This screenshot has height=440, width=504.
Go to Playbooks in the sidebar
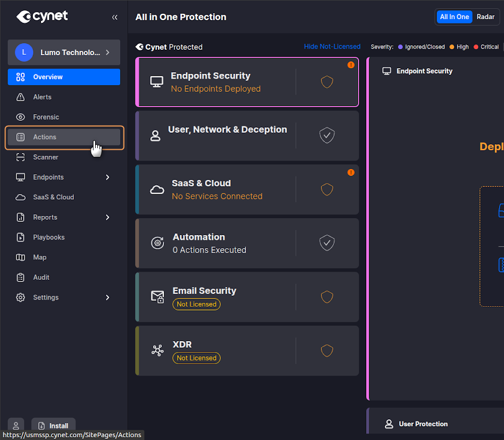[49, 237]
